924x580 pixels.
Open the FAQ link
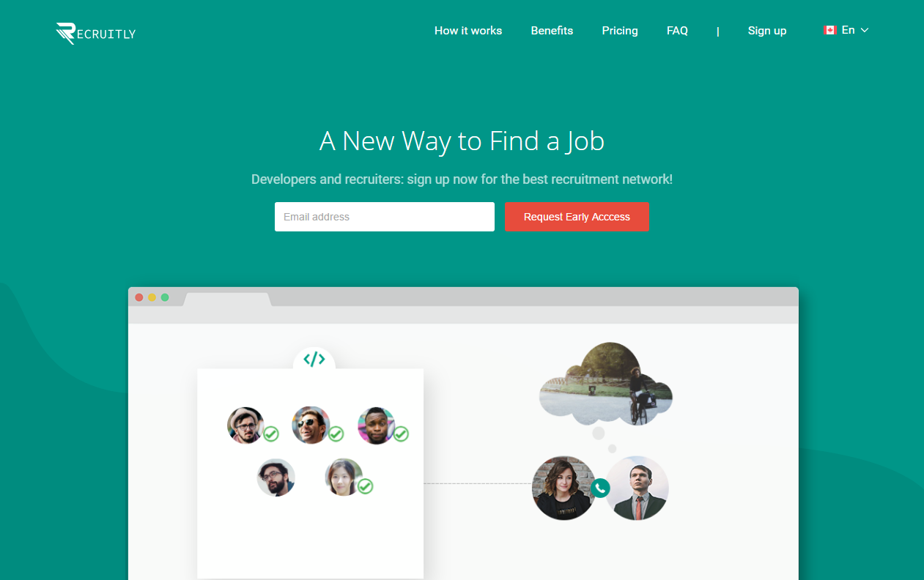point(677,31)
